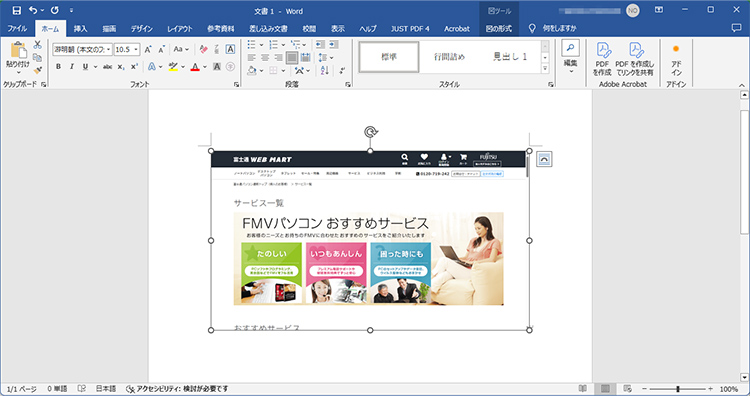Apply the red font color
The image size is (750, 396).
coord(195,66)
